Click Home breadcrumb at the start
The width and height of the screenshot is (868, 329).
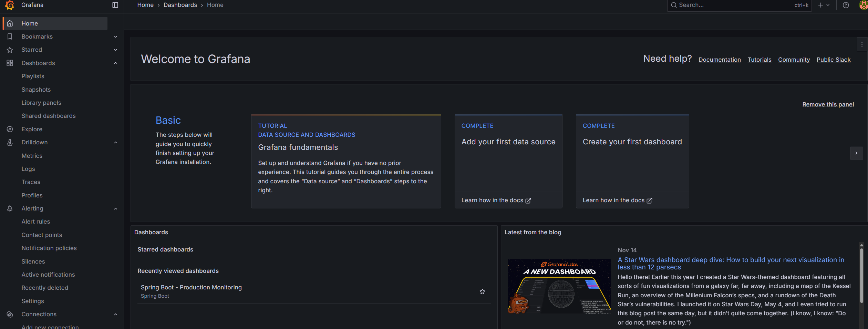145,5
